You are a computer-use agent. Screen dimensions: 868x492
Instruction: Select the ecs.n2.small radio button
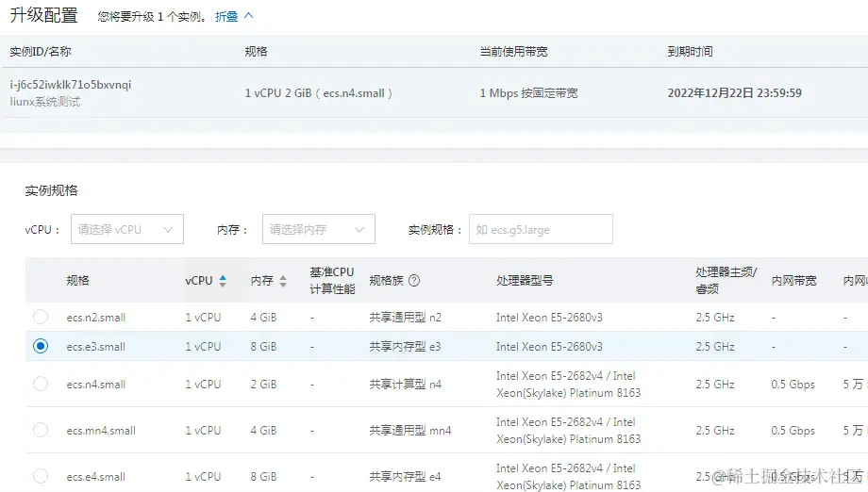41,317
